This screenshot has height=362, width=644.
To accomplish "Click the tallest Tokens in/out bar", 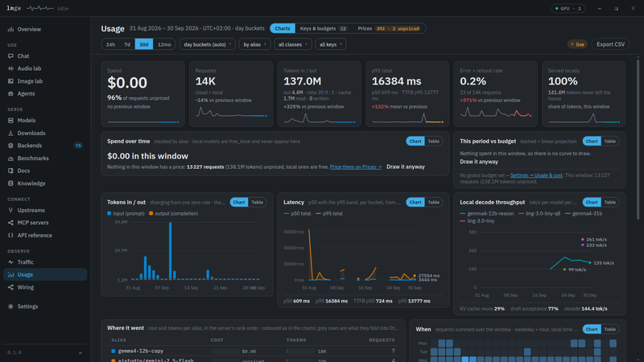I will coord(170,251).
